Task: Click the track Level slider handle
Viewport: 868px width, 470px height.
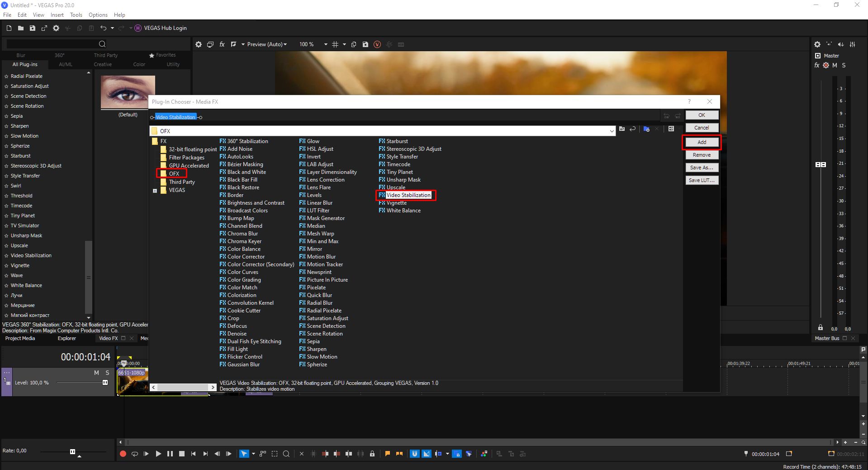Action: tap(105, 383)
